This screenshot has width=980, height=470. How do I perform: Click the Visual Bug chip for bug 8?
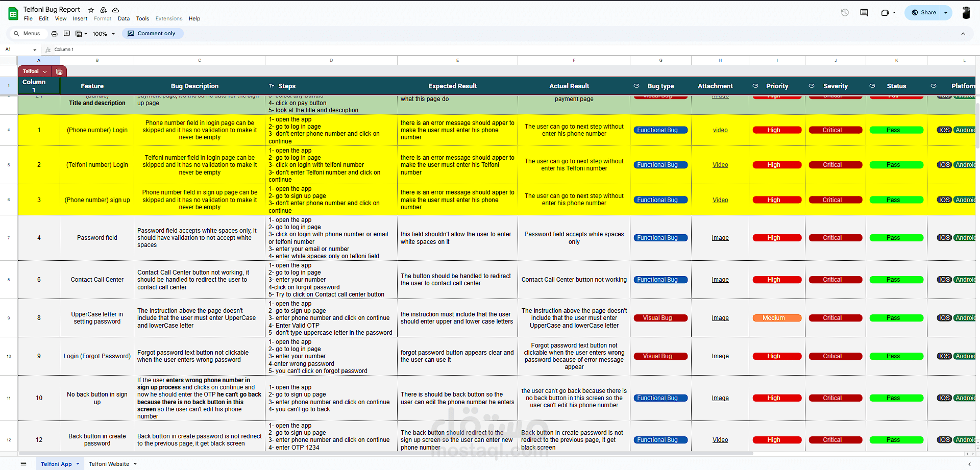point(660,318)
